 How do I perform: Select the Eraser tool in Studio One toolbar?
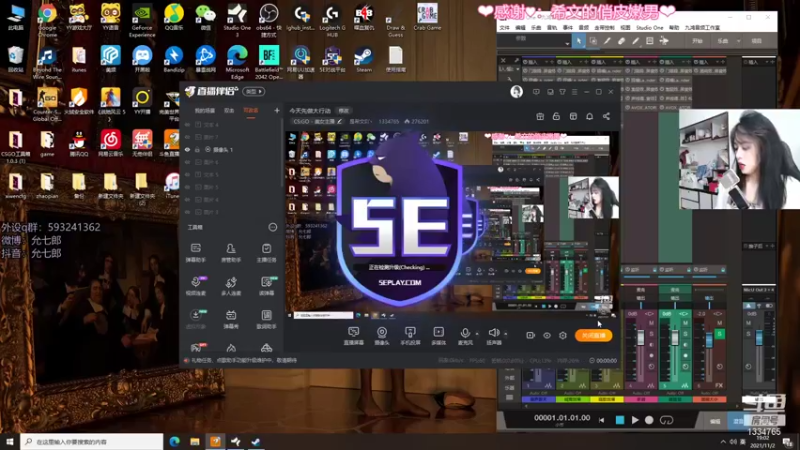(x=621, y=41)
